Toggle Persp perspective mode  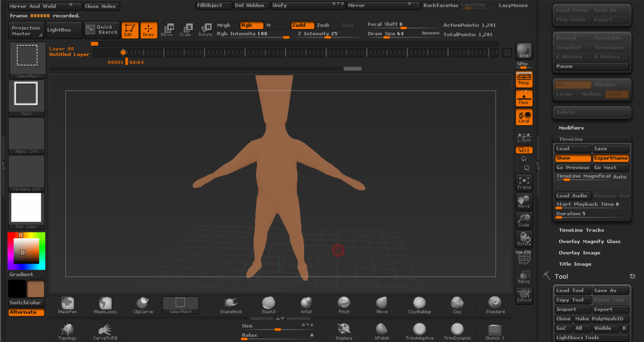pyautogui.click(x=524, y=80)
